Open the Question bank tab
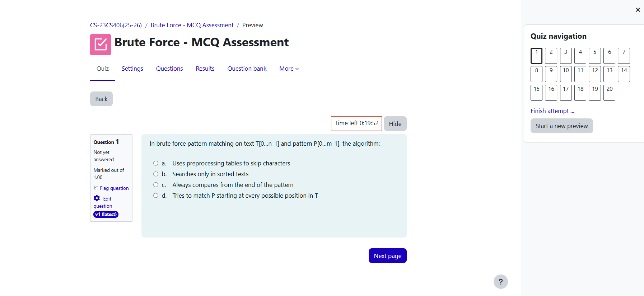Screen dimensions: 644x296 point(247,69)
